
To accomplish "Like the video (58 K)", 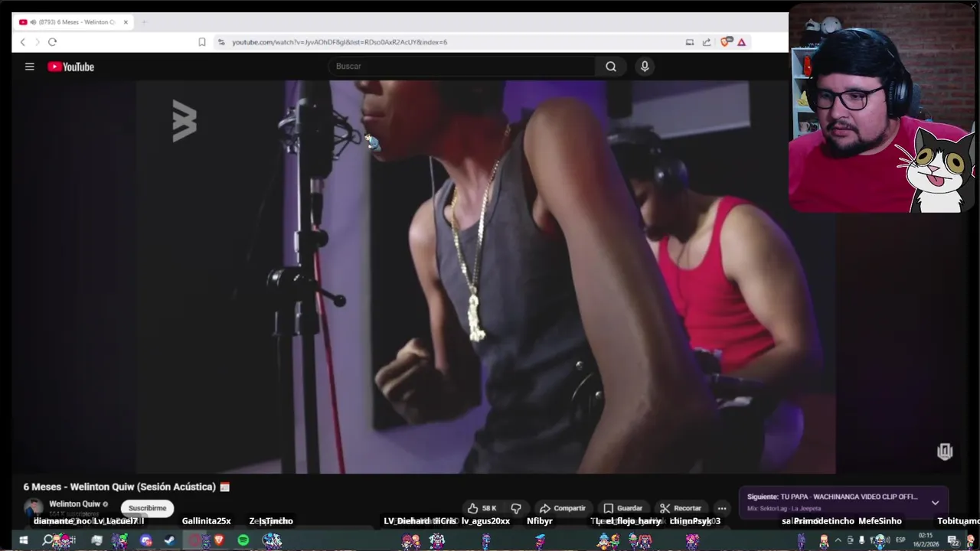I will click(482, 508).
